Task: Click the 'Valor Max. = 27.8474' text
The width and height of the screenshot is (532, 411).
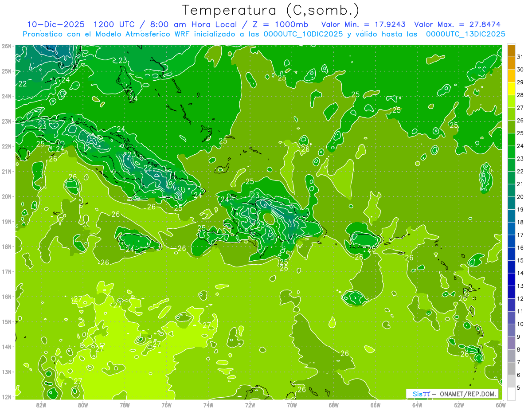Action: (458, 24)
